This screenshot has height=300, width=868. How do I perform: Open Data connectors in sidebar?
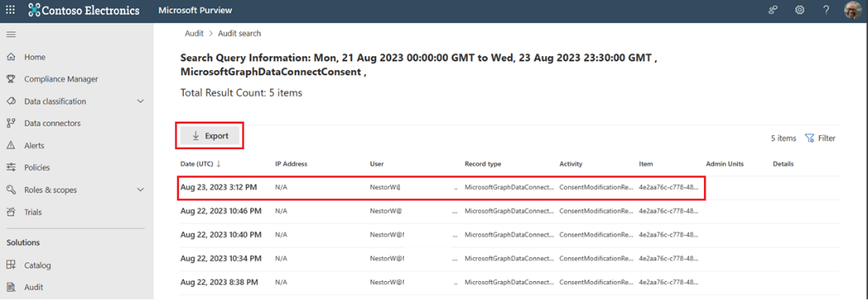point(53,123)
